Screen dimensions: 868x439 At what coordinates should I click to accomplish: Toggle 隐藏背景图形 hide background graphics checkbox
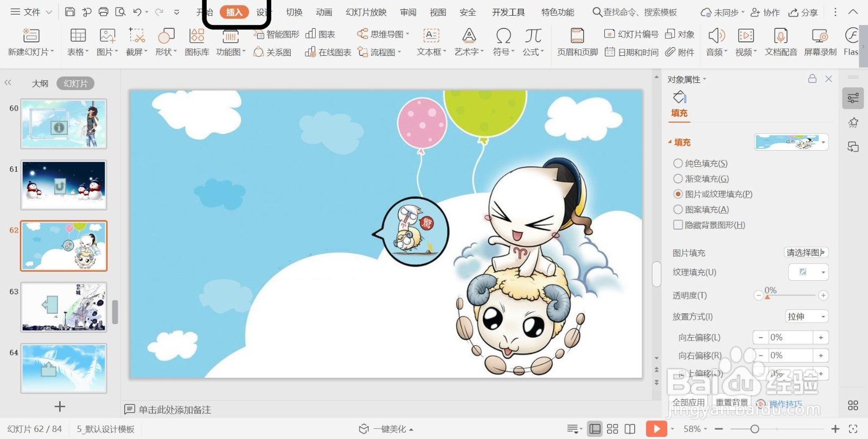click(x=678, y=224)
